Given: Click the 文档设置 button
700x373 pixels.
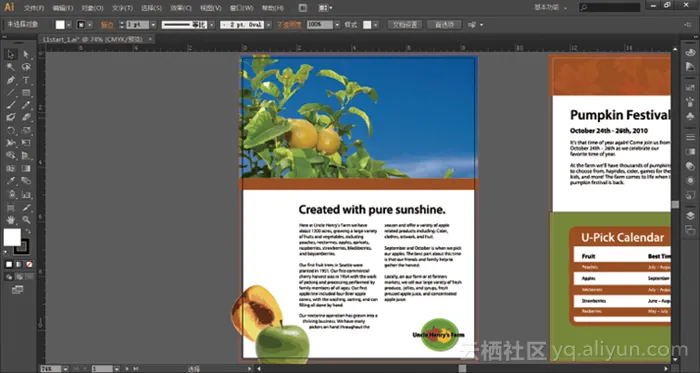Looking at the screenshot, I should 404,25.
